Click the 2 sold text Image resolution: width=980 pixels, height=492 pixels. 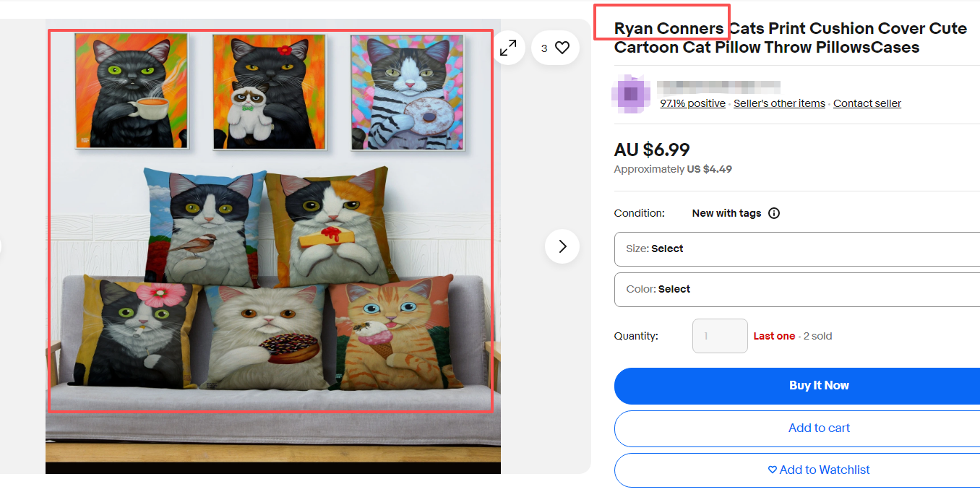[x=817, y=336]
